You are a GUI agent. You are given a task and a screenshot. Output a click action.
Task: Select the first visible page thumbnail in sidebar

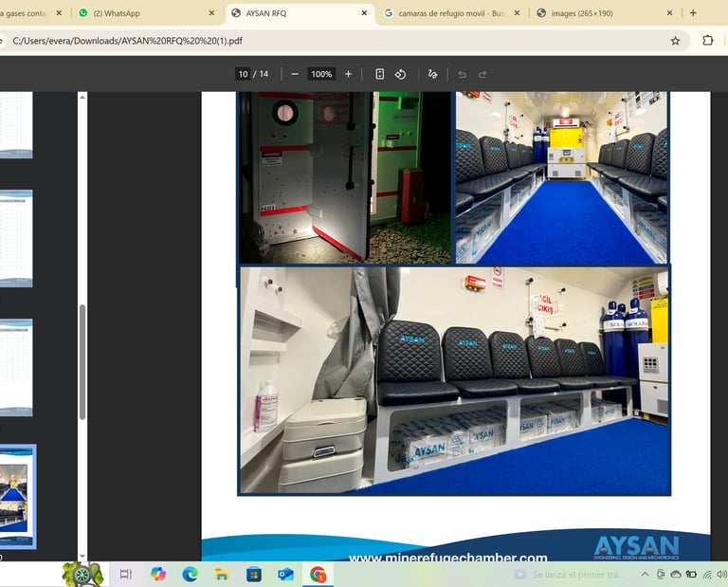16,124
